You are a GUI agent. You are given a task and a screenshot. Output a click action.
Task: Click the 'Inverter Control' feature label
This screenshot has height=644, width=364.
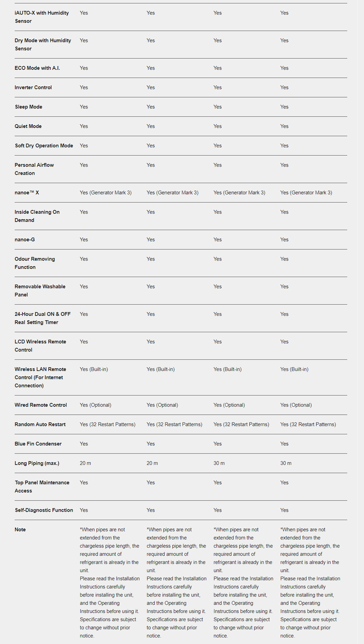pos(33,88)
